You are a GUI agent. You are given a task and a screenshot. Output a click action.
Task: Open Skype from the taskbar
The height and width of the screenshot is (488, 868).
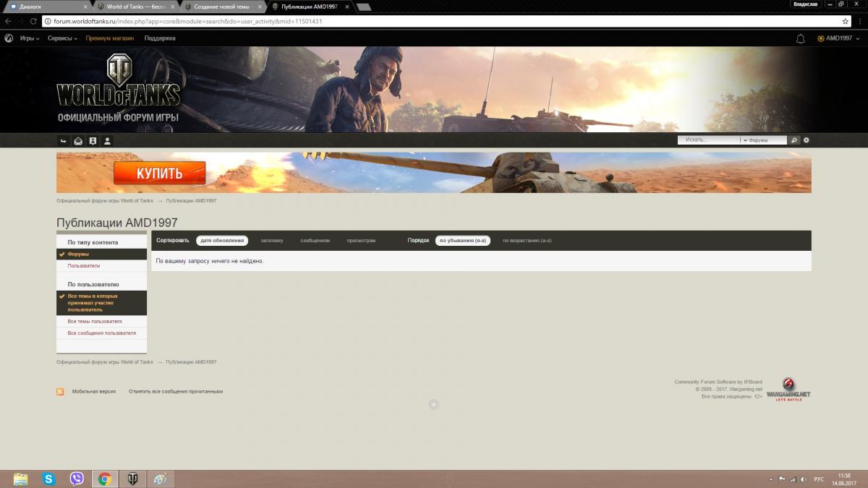click(48, 479)
